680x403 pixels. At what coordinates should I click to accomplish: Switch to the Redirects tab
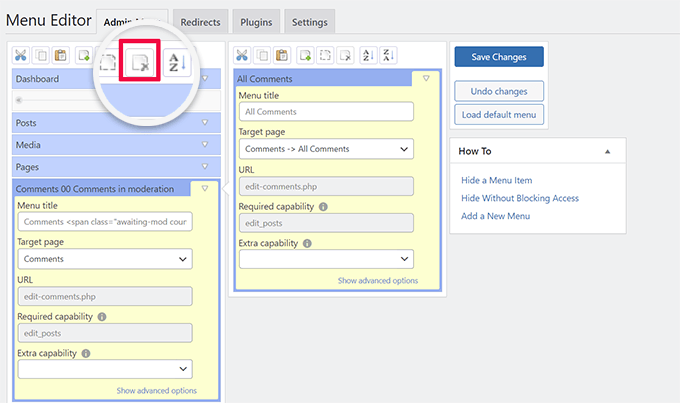[x=200, y=22]
